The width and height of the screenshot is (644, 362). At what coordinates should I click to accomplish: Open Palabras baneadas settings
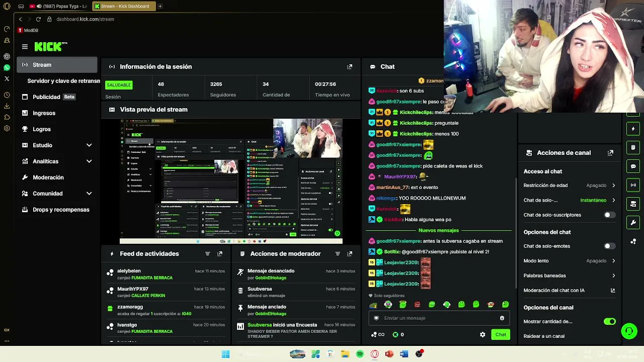[570, 276]
